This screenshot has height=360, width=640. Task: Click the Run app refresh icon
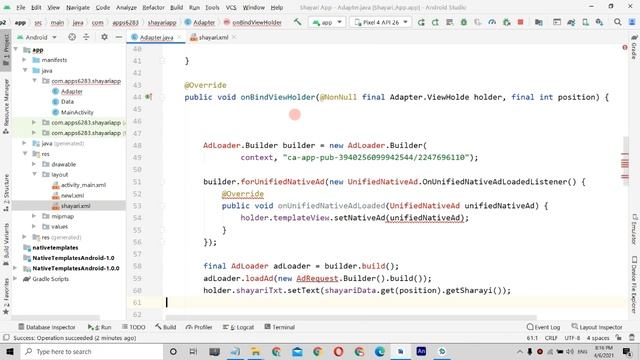pos(421,22)
